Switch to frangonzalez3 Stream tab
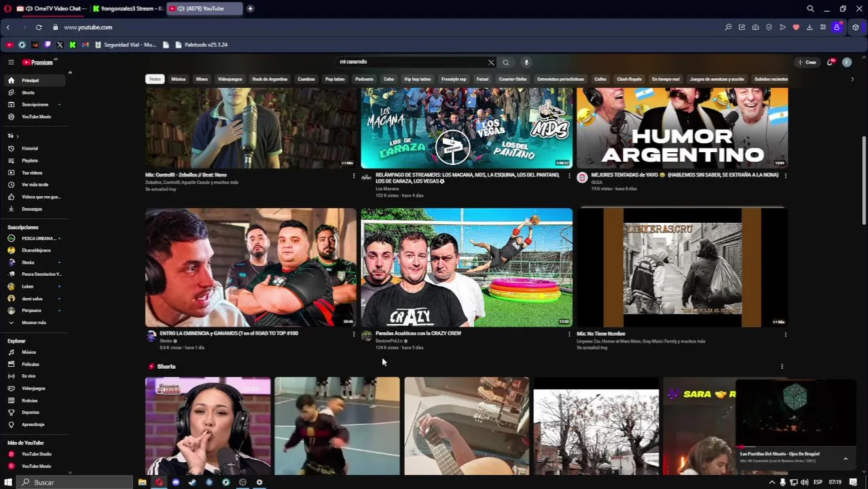The height and width of the screenshot is (489, 868). [128, 8]
